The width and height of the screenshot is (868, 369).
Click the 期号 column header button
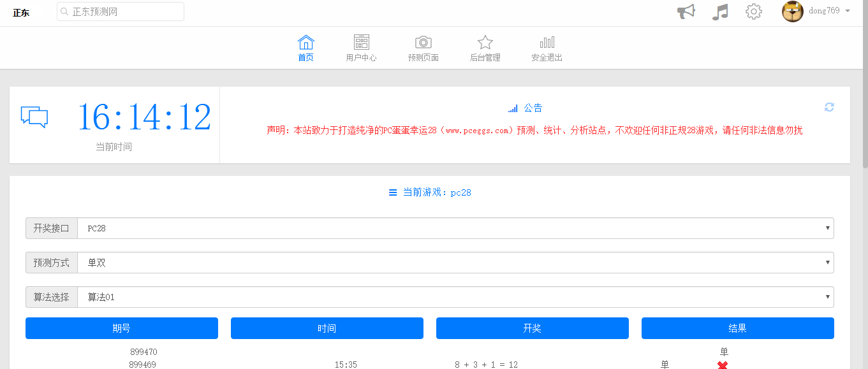[121, 328]
